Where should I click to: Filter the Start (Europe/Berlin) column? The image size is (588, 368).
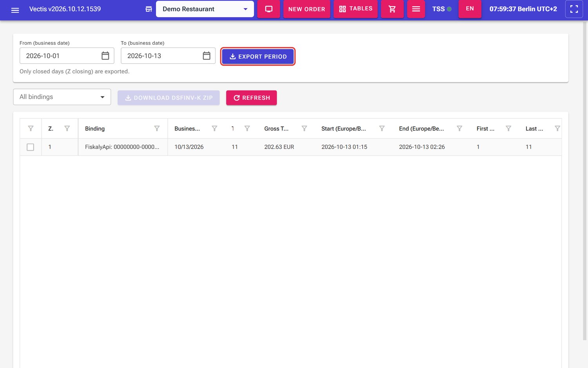(x=382, y=128)
